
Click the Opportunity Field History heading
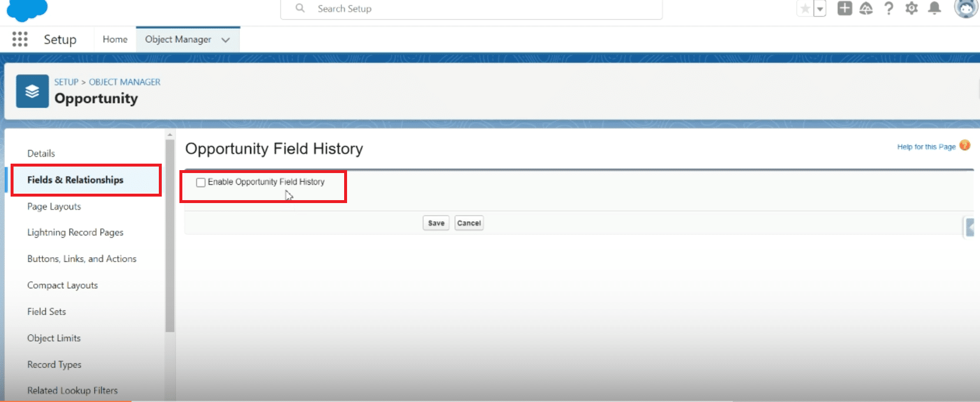[x=274, y=149]
